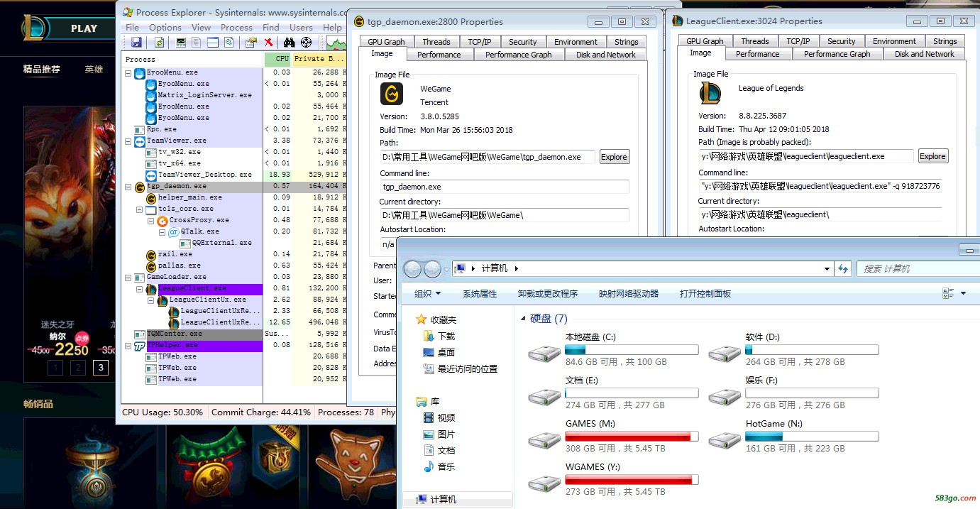
Task: Open the Options menu in Process Explorer
Action: 165,28
